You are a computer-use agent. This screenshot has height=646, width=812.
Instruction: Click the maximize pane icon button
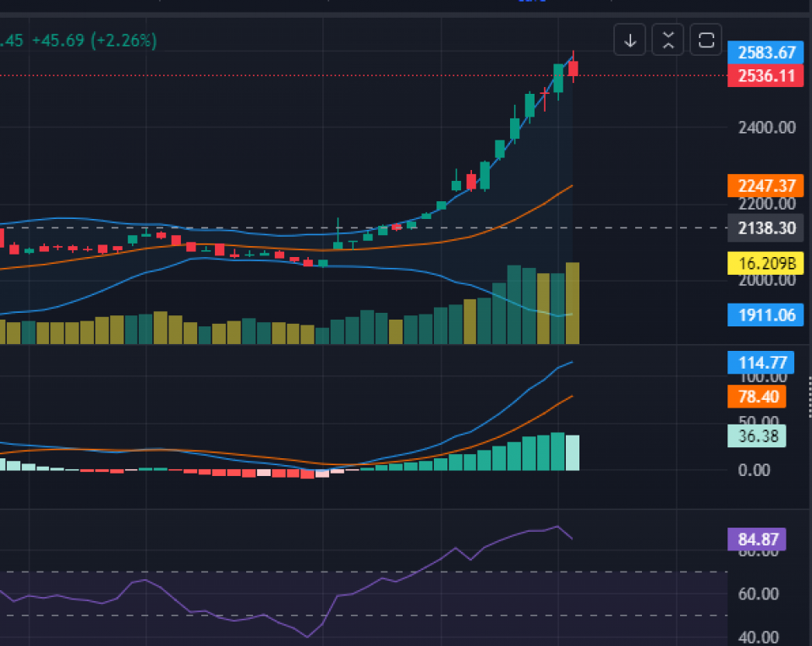705,40
